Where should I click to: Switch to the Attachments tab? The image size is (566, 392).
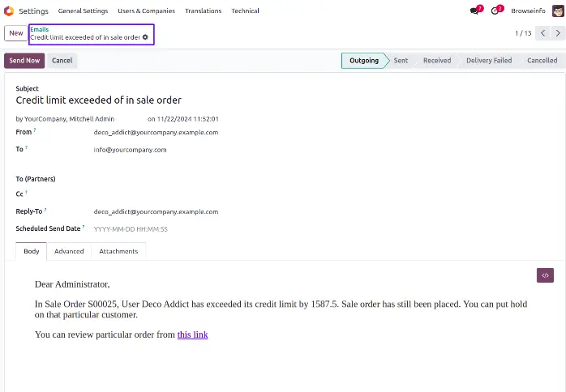point(118,251)
